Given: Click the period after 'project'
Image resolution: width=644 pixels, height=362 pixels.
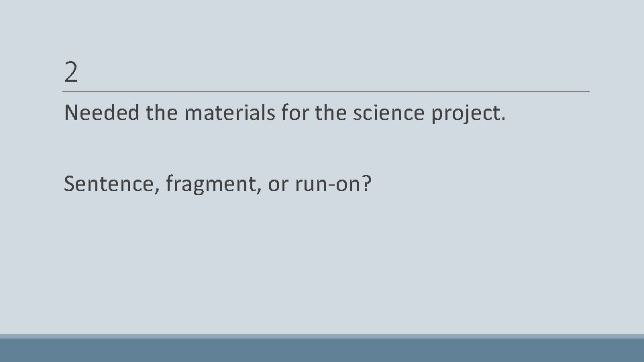Looking at the screenshot, I should point(503,119).
